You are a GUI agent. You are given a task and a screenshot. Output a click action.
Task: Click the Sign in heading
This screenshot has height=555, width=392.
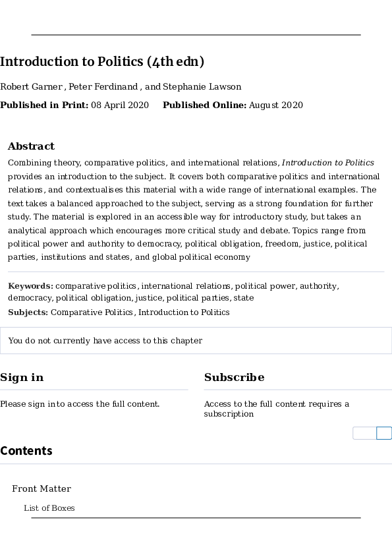[x=21, y=377]
